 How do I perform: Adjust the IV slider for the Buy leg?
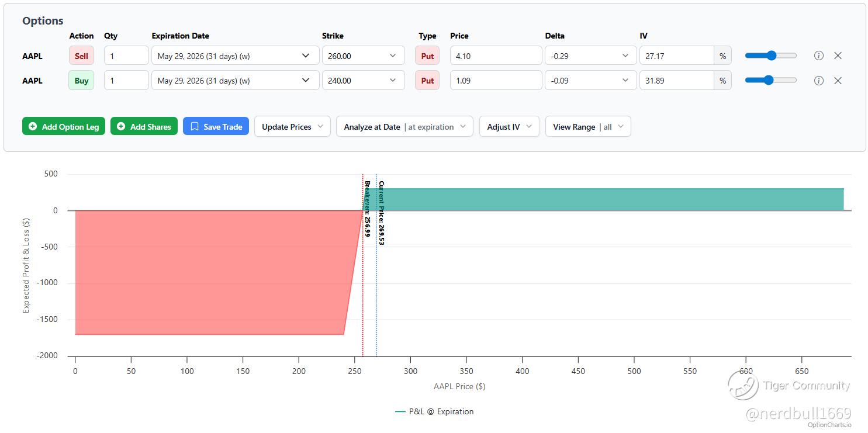click(x=771, y=81)
